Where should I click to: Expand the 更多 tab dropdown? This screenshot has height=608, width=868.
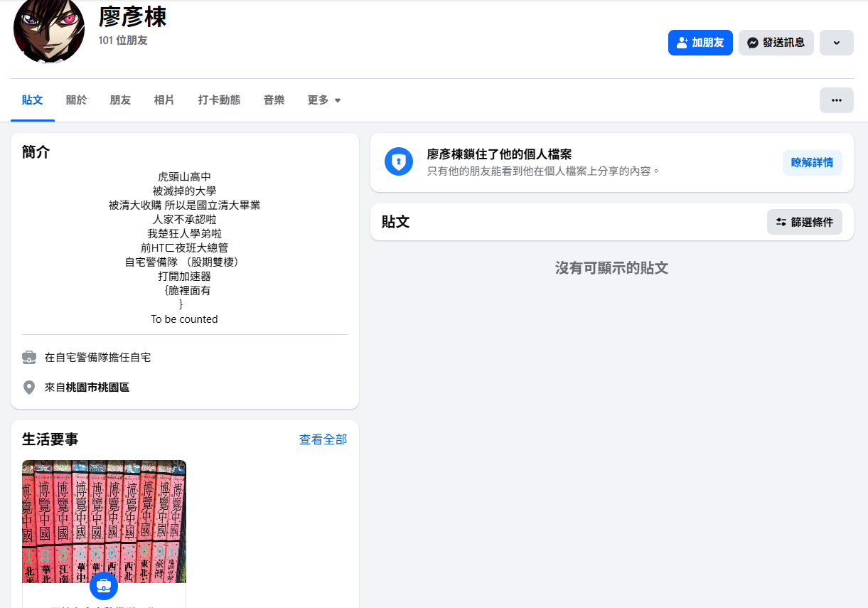(324, 100)
